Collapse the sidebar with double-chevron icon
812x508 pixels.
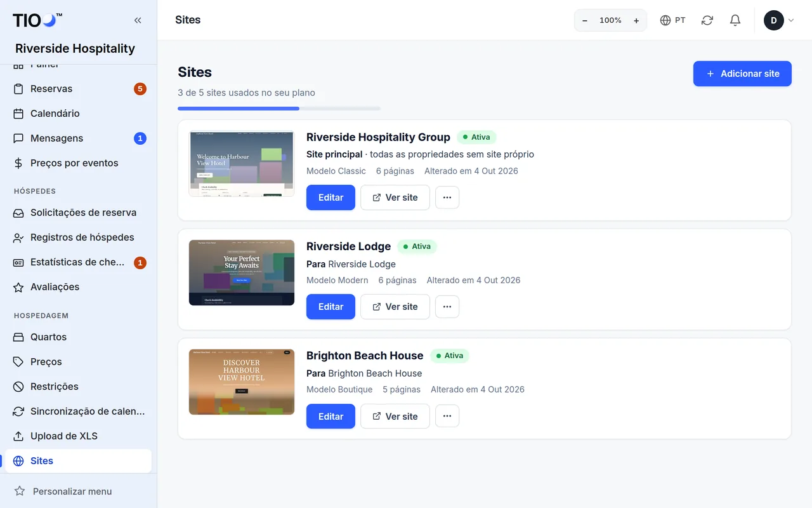click(138, 20)
